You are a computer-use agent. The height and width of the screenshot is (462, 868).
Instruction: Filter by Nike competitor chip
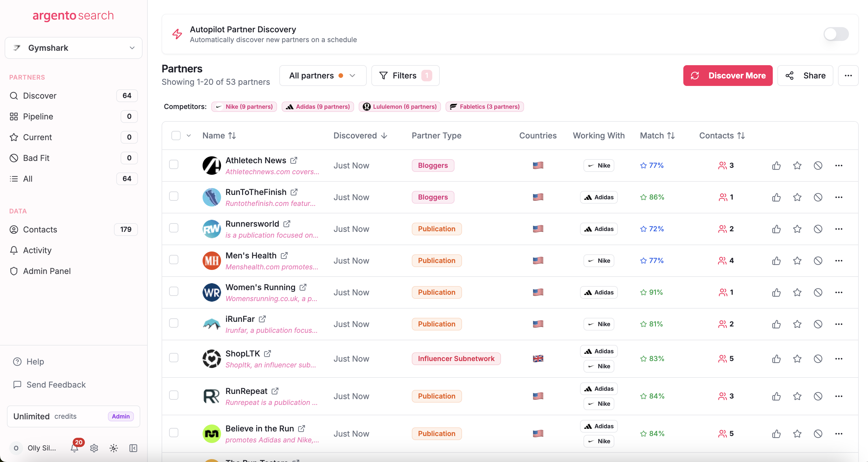click(244, 106)
